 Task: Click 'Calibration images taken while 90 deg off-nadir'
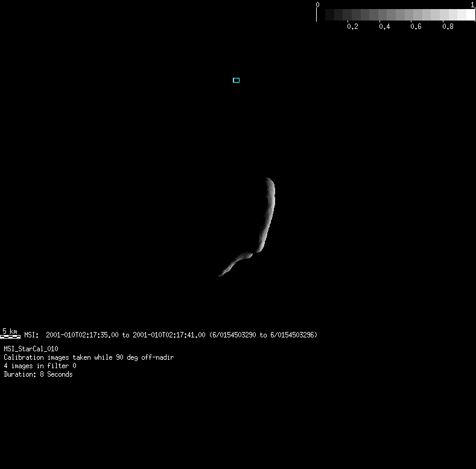89,357
